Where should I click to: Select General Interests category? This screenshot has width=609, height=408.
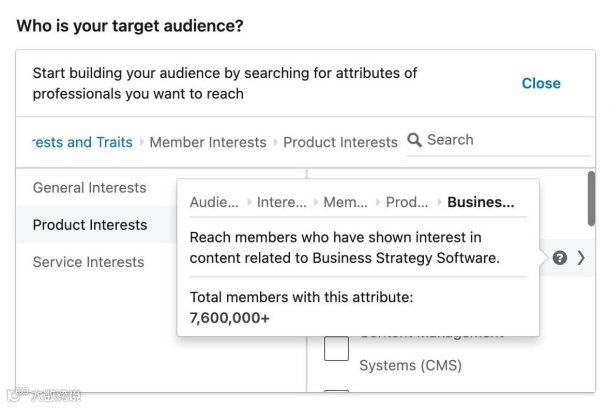tap(89, 188)
